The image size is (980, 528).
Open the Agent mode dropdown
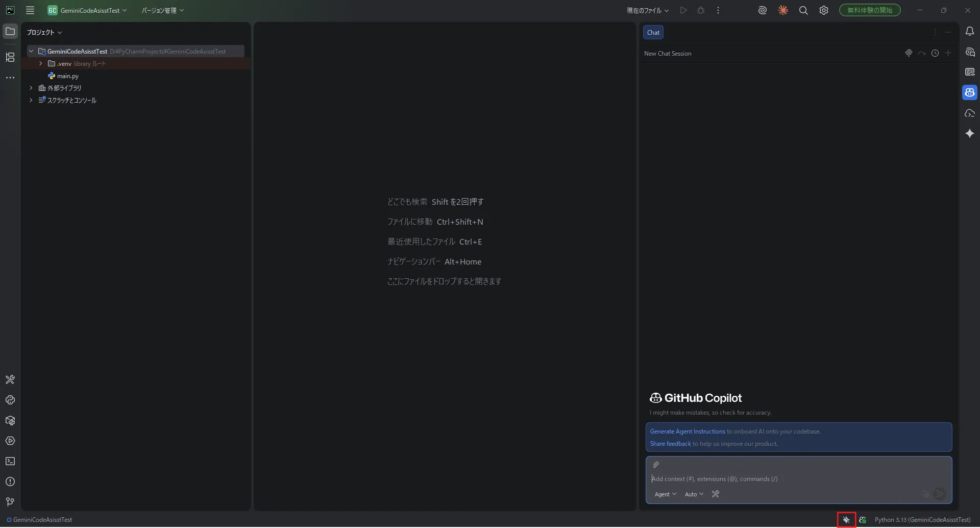[x=666, y=494]
